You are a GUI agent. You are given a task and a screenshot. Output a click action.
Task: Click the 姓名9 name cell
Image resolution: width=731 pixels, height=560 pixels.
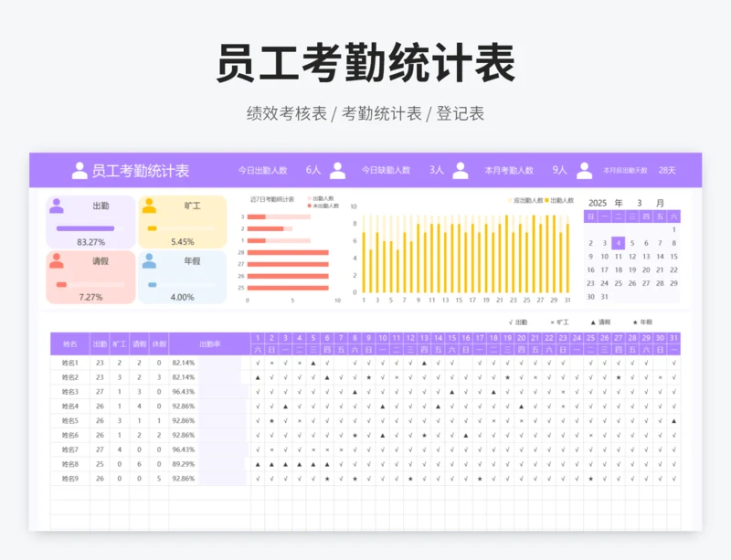[x=70, y=479]
